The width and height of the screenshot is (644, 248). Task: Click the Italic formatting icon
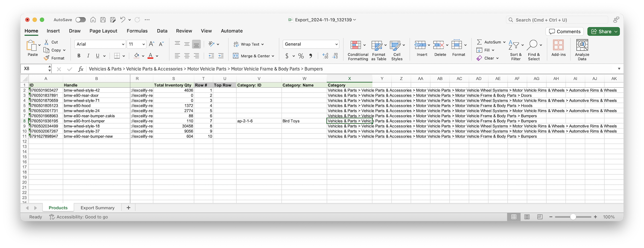tap(88, 56)
